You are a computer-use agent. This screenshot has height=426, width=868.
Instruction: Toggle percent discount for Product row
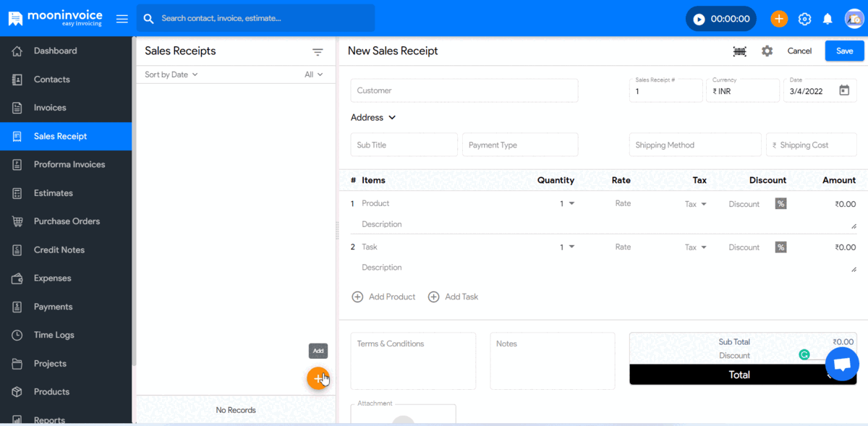[x=780, y=204]
